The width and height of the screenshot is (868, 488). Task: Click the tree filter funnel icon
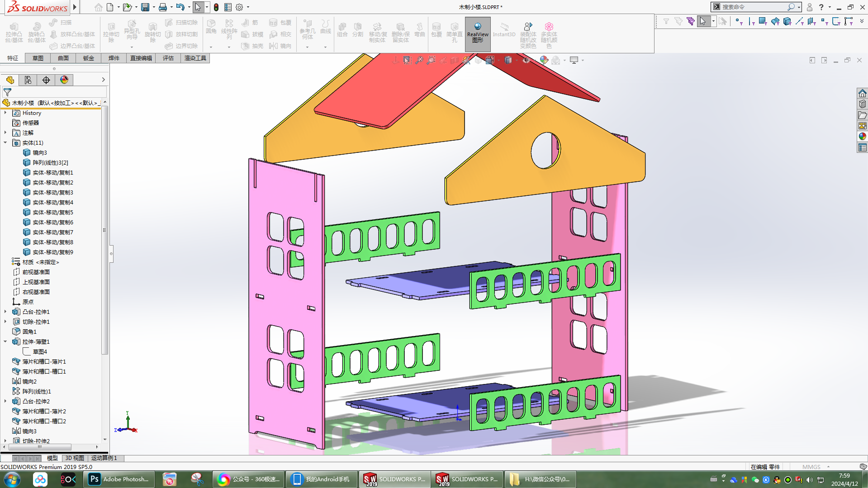point(8,92)
